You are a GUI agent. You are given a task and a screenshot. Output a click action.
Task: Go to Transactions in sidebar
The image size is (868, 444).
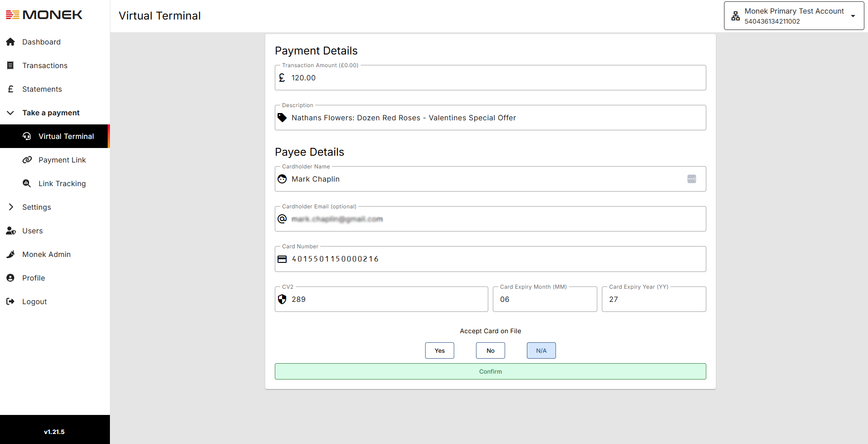coord(55,65)
